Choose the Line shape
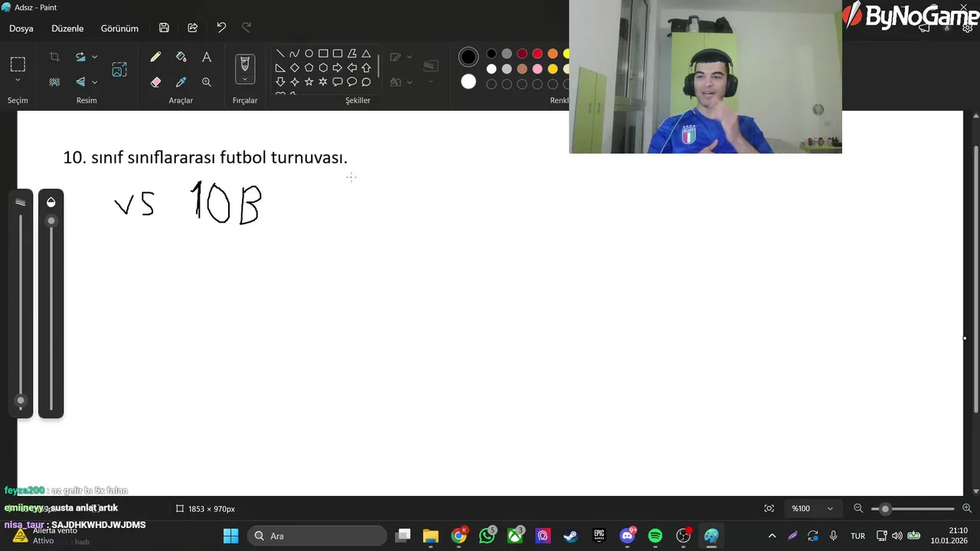This screenshot has height=551, width=980. 280,54
